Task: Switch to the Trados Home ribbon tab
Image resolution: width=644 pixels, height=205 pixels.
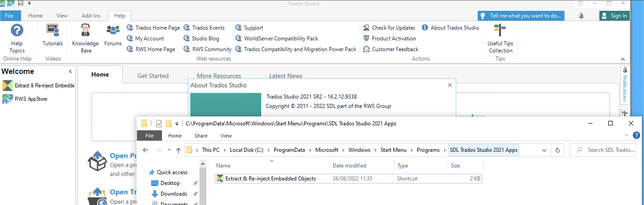Action: (x=35, y=16)
